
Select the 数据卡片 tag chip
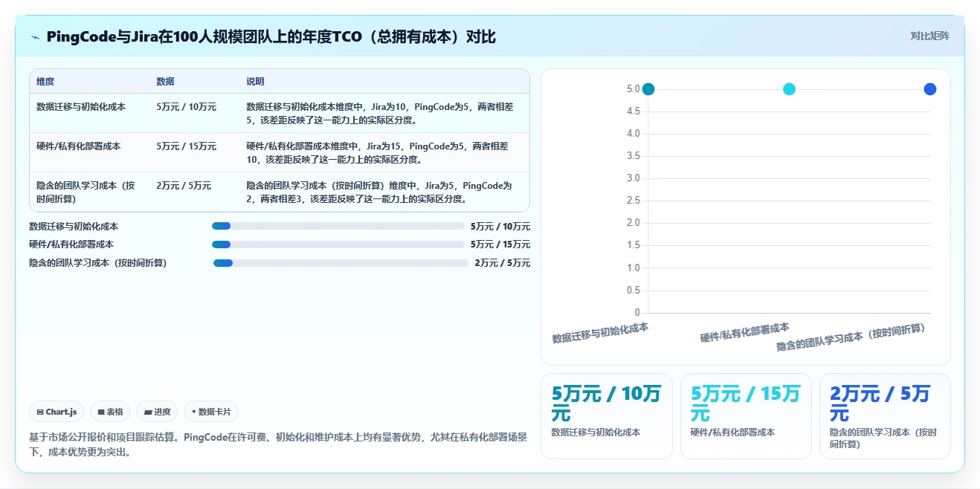(x=211, y=412)
